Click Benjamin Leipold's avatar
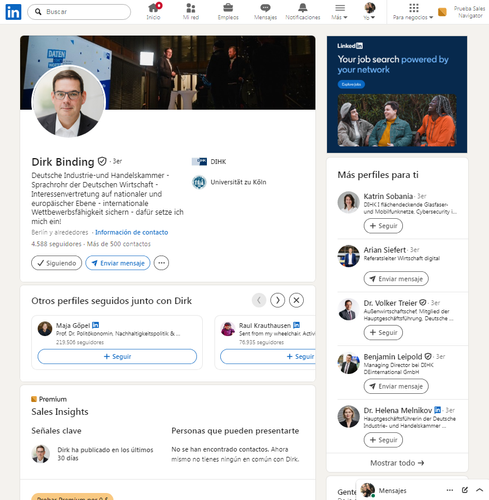 coord(348,363)
